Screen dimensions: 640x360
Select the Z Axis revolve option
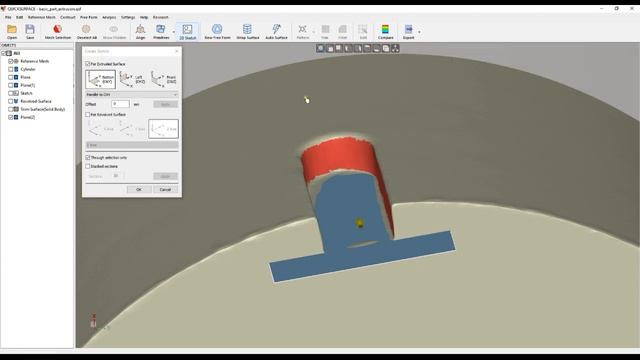pos(163,129)
